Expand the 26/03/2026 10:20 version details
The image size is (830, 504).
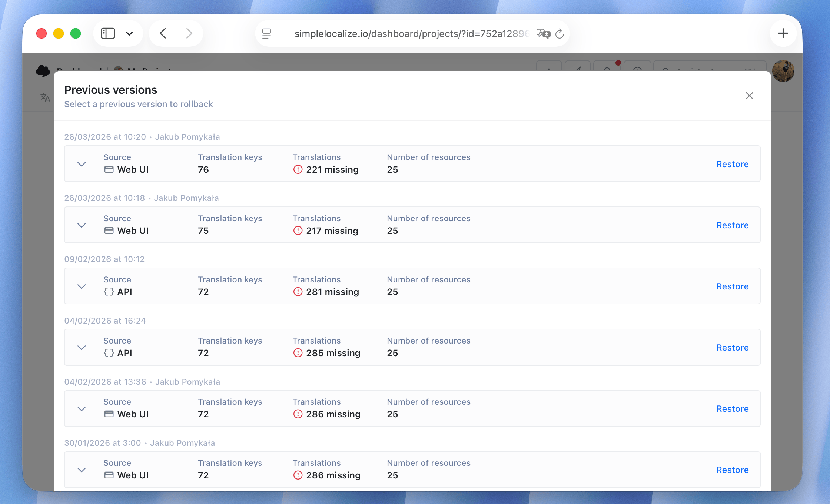tap(82, 164)
